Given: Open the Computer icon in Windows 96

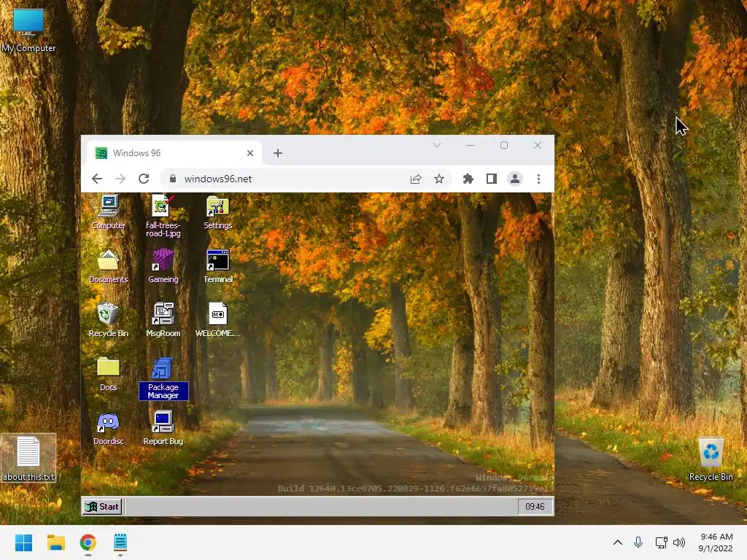Looking at the screenshot, I should (109, 212).
